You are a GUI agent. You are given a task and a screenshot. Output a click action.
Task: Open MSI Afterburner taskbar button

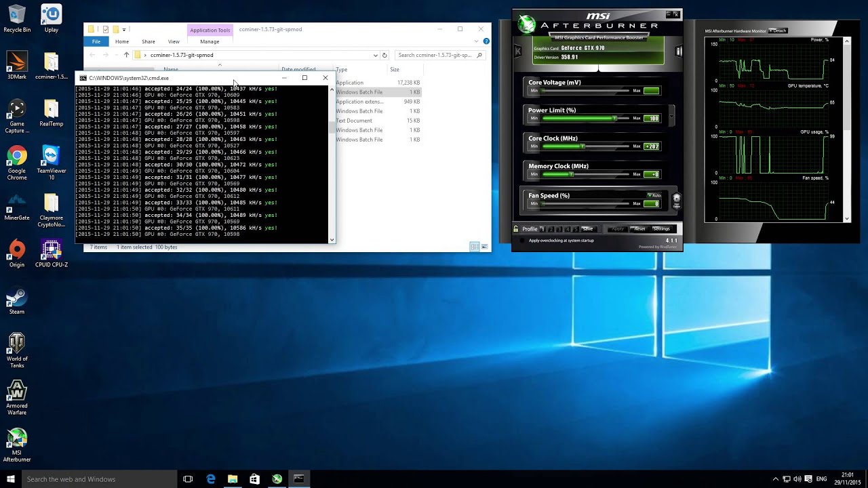277,479
